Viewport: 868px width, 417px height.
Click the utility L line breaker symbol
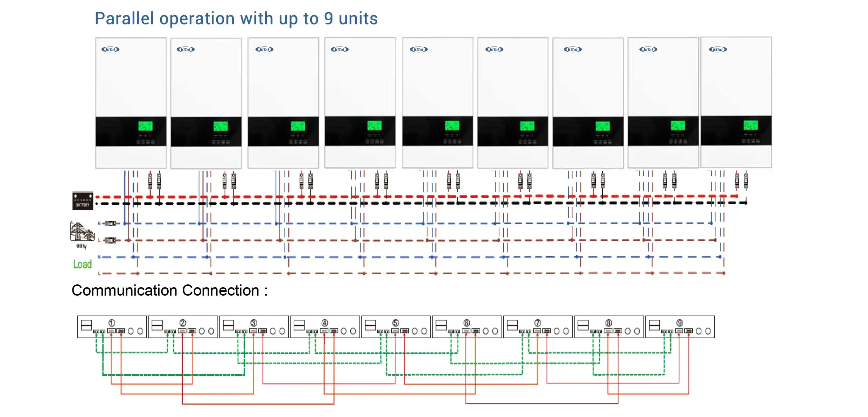coord(110,240)
